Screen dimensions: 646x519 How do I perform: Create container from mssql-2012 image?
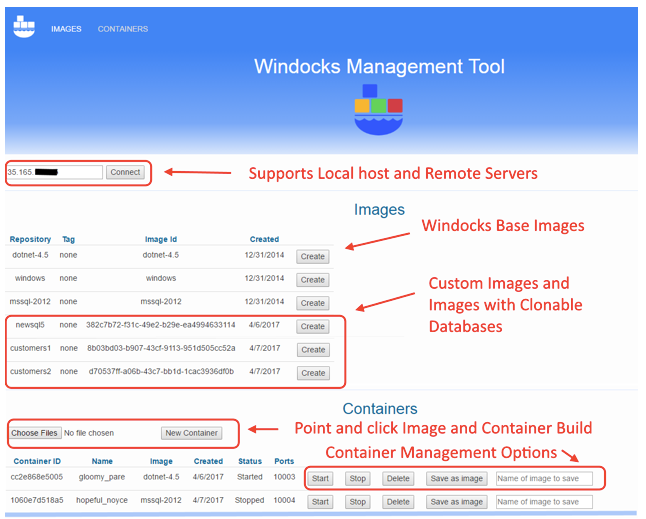313,303
